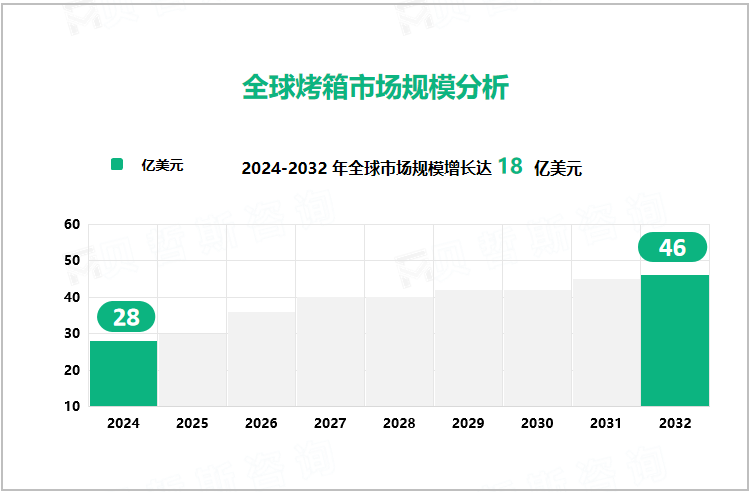The height and width of the screenshot is (492, 753).
Task: Click the y-axis value 60
Action: click(x=72, y=224)
